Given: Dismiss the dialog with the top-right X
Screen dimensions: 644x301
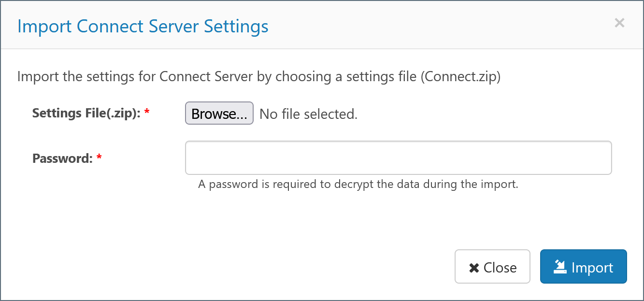Looking at the screenshot, I should click(x=619, y=23).
